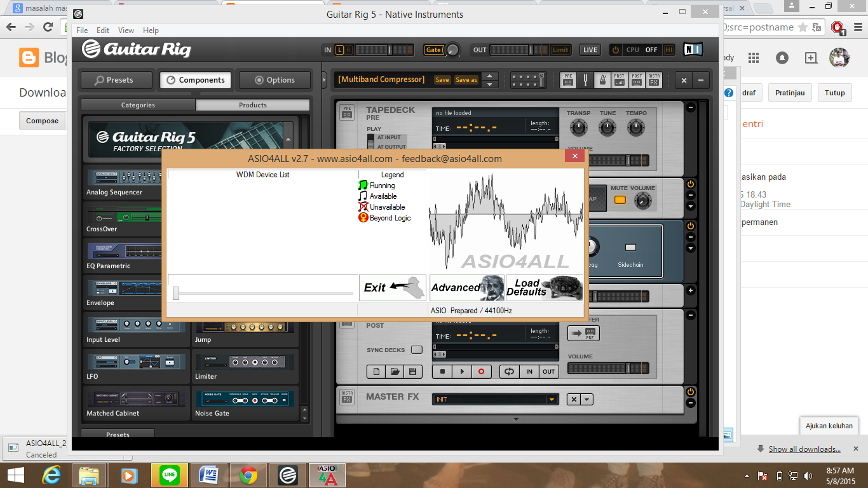Open the Help menu
Viewport: 868px width, 488px height.
[151, 30]
